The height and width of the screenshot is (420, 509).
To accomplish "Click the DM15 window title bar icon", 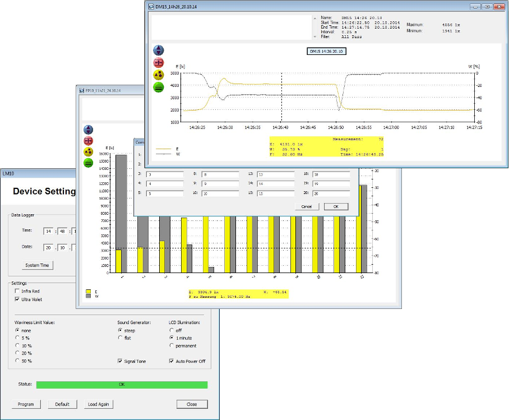I will (151, 7).
